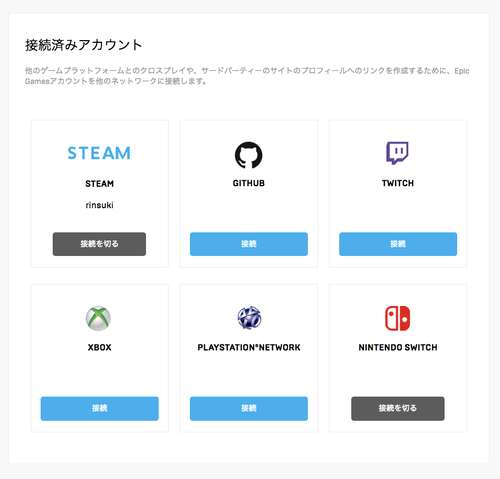Viewport: 500px width, 479px height.
Task: Connect the PlayStation Network account
Action: pos(249,408)
